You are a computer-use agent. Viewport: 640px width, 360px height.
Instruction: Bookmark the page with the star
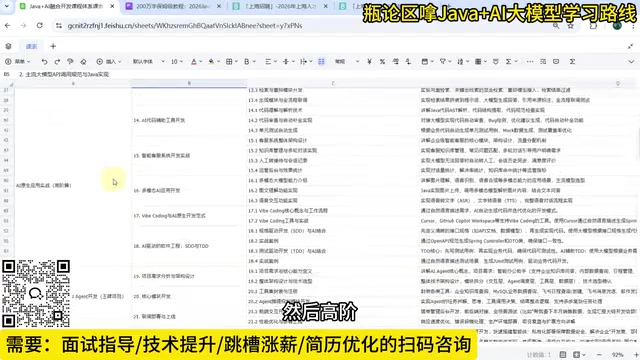(571, 25)
